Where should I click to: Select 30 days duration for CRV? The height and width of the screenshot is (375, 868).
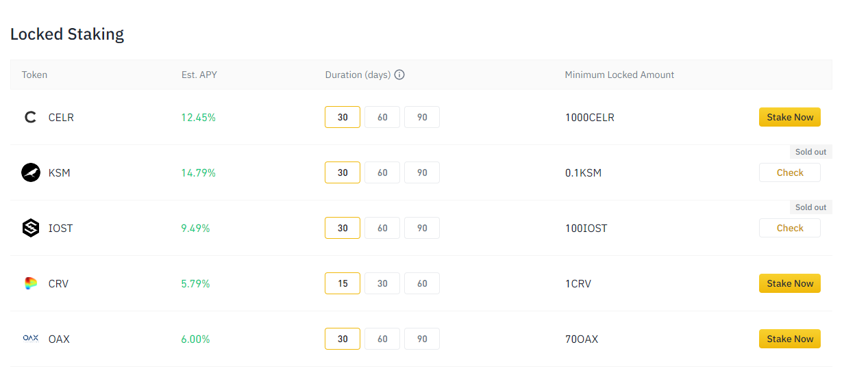tap(382, 283)
